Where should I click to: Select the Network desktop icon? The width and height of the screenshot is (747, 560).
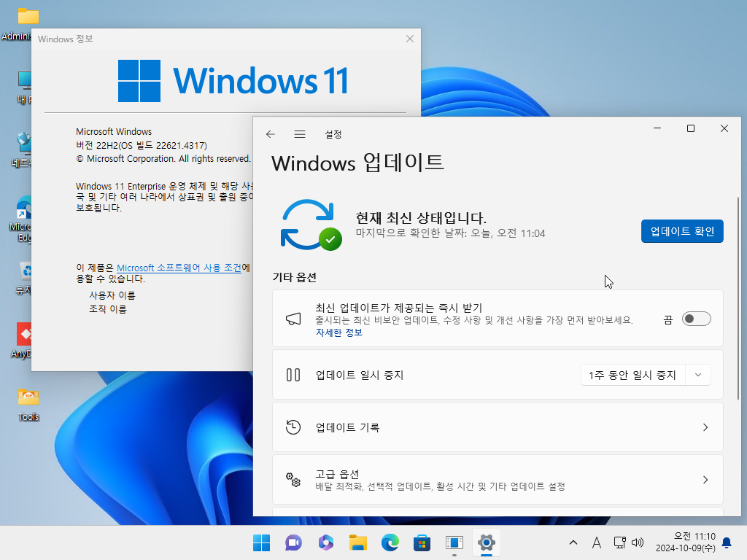point(21,150)
